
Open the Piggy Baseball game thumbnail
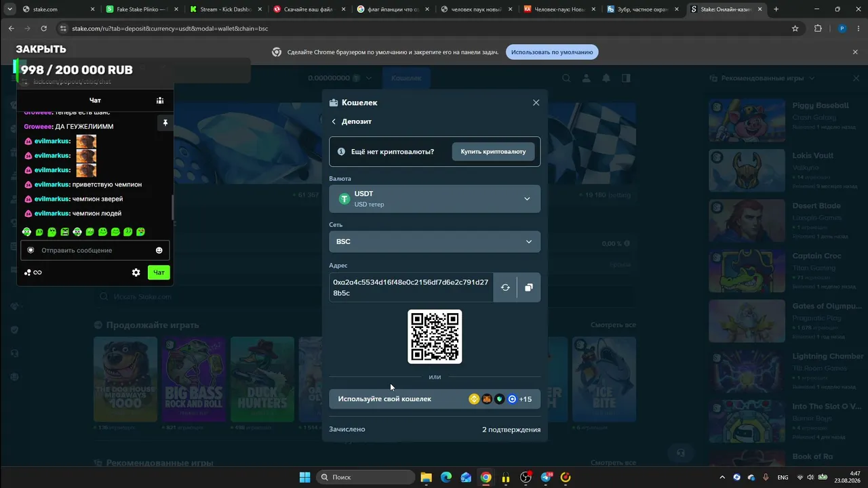747,121
